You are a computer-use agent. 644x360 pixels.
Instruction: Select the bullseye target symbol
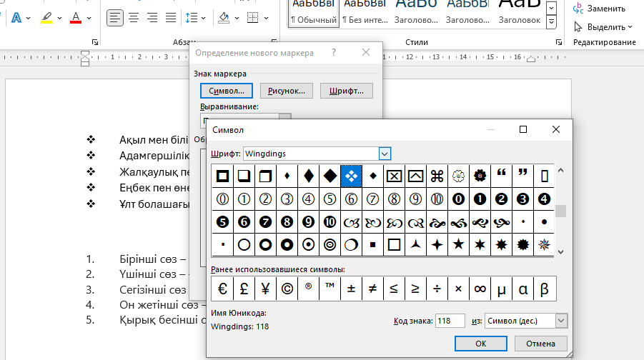330,245
